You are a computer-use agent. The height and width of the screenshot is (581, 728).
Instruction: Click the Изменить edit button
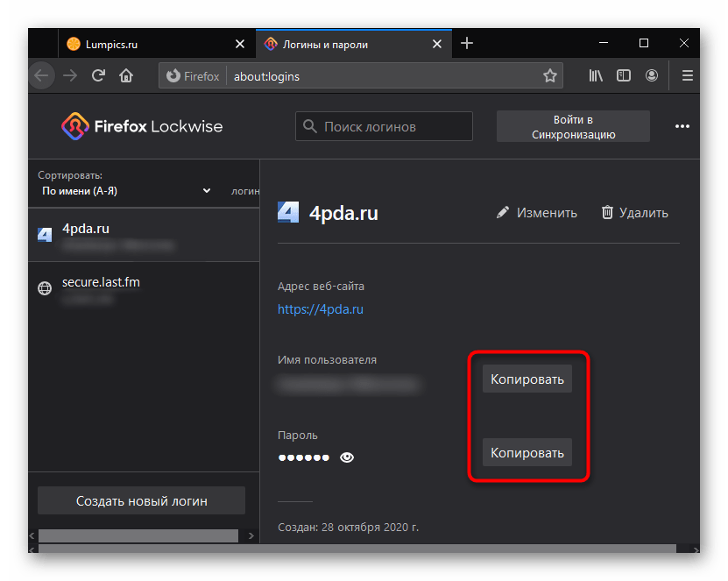click(x=537, y=213)
